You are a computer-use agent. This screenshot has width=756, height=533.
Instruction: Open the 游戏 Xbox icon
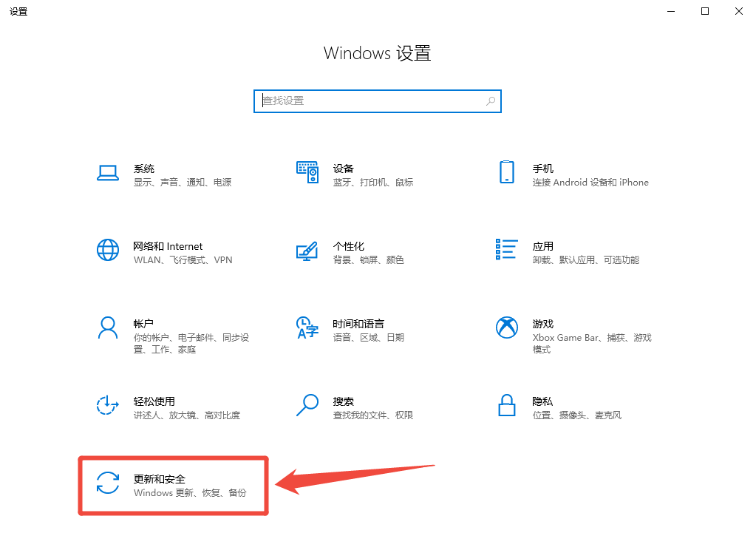coord(507,327)
